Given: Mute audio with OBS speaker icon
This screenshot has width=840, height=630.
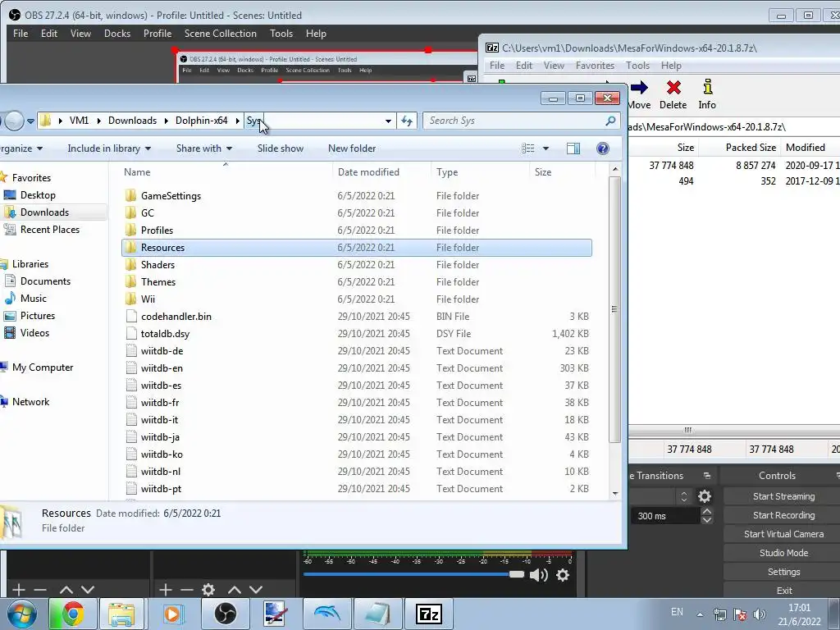Looking at the screenshot, I should pos(538,575).
